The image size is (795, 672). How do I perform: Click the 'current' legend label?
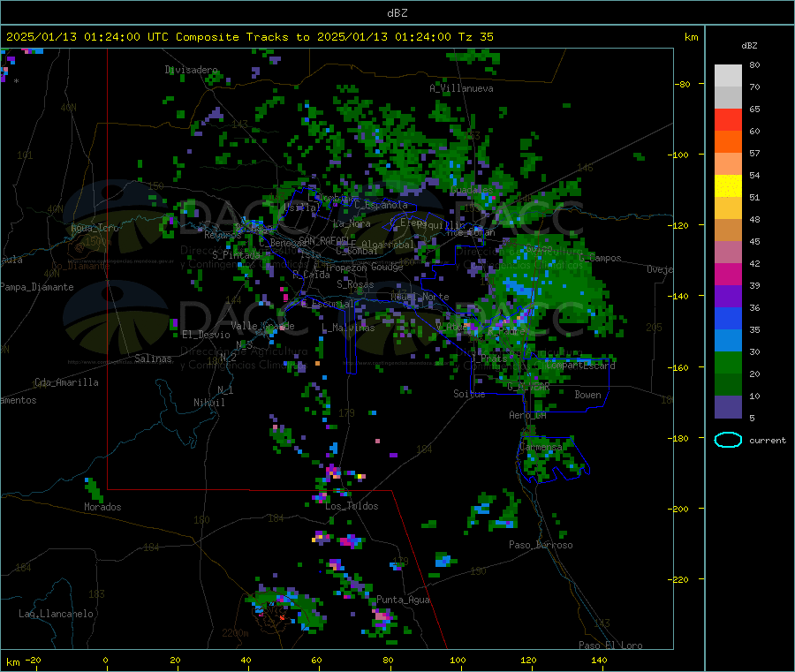(768, 441)
